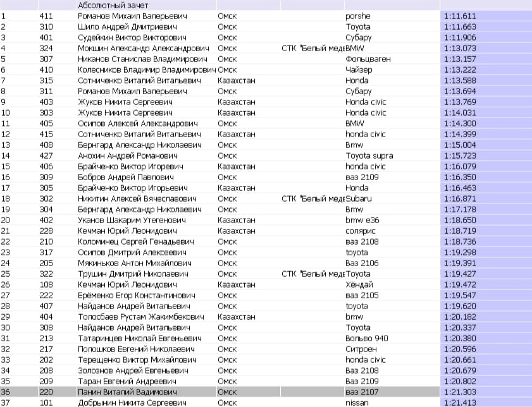Image resolution: width=532 pixels, height=407 pixels.
Task: Select the cell "Трушин Дмитрий Николаевич"
Action: (x=133, y=274)
